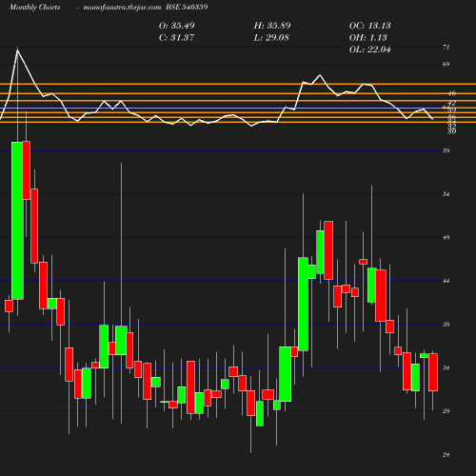The width and height of the screenshot is (476, 476).
Task: Select the "OL: 22.04" reading
Action: [x=369, y=50]
